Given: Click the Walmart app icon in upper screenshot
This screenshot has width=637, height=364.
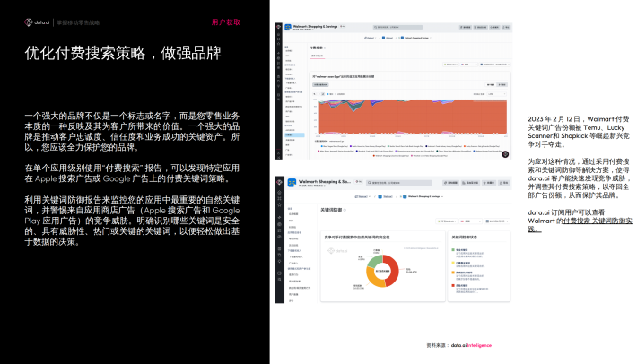Looking at the screenshot, I should click(x=288, y=27).
